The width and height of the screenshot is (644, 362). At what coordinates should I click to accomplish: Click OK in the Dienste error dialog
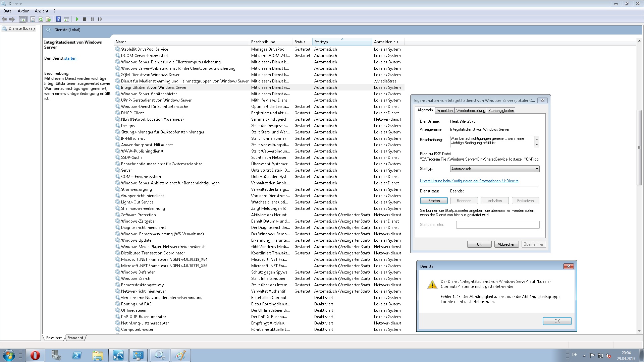(557, 321)
